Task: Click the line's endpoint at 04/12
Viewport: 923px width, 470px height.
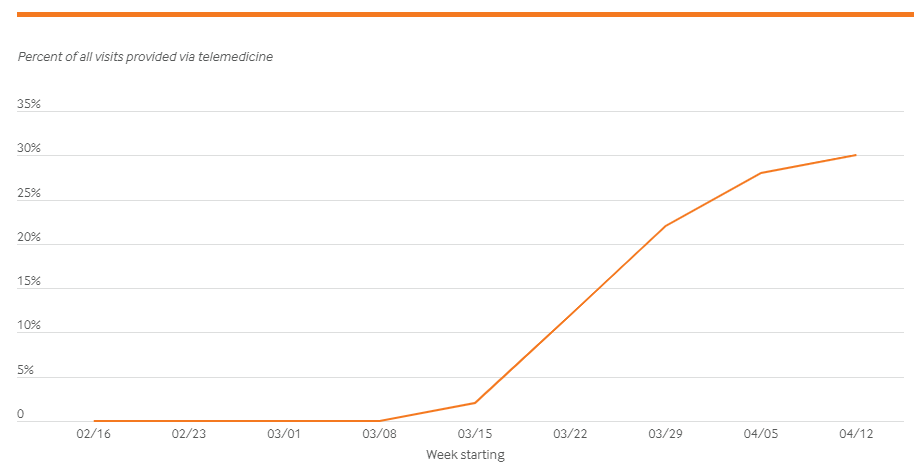Action: click(856, 155)
